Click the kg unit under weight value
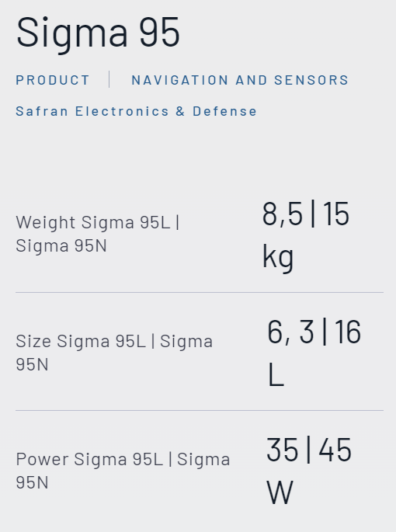The image size is (396, 532). pyautogui.click(x=278, y=257)
